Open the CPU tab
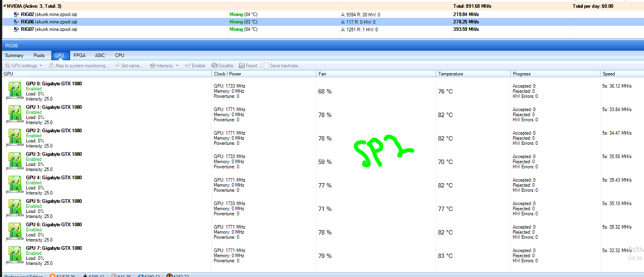644x277 pixels. coord(120,56)
